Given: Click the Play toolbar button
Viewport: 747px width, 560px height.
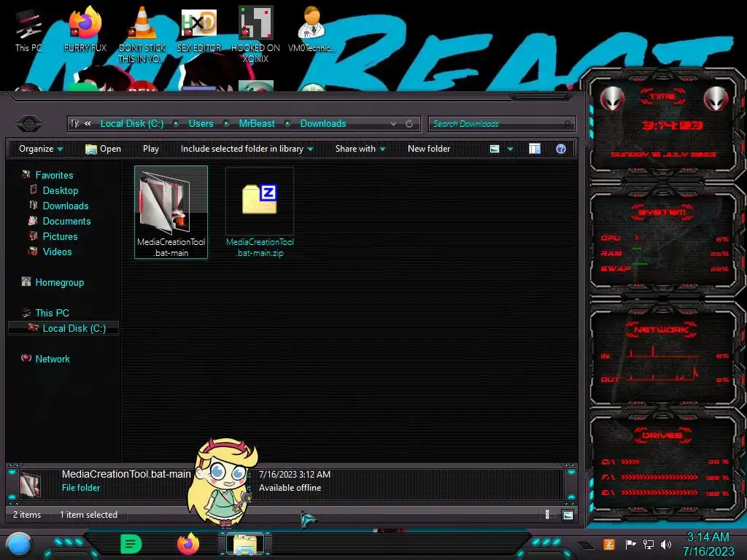Looking at the screenshot, I should 151,149.
